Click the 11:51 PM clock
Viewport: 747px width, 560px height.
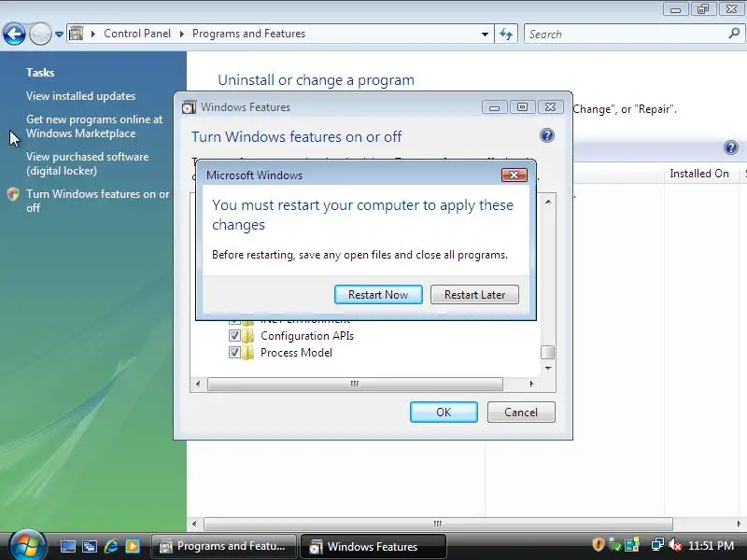pos(712,546)
